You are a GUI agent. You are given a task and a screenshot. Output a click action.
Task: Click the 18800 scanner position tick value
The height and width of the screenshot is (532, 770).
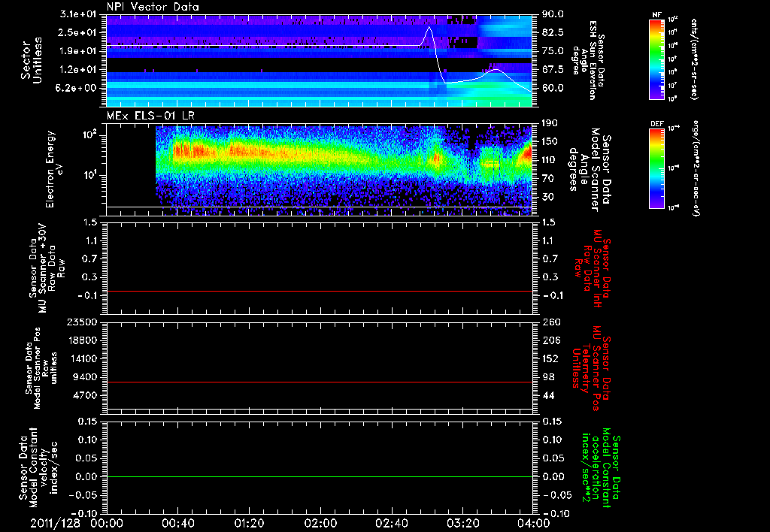(x=82, y=340)
